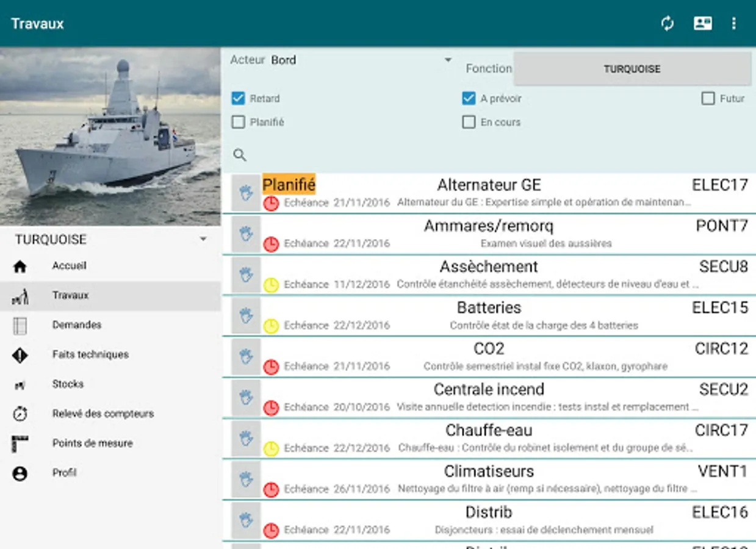
Task: Click yellow clock on Assèchement row
Action: (x=271, y=285)
